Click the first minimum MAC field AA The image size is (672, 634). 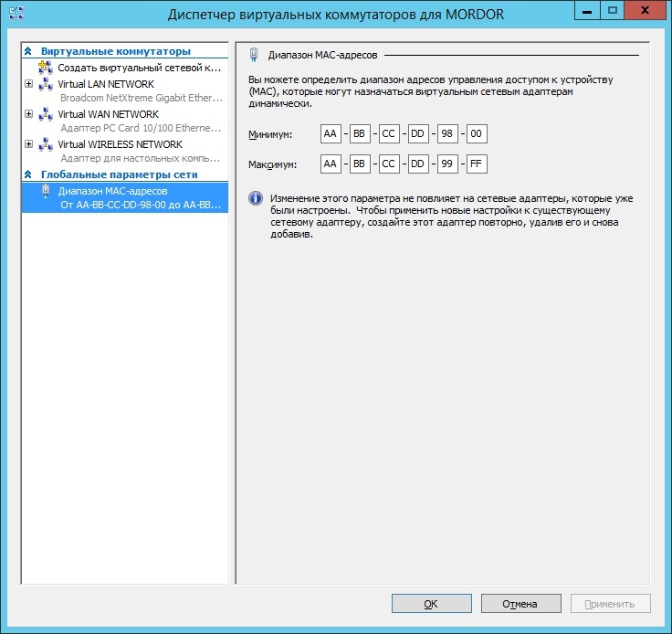(331, 134)
